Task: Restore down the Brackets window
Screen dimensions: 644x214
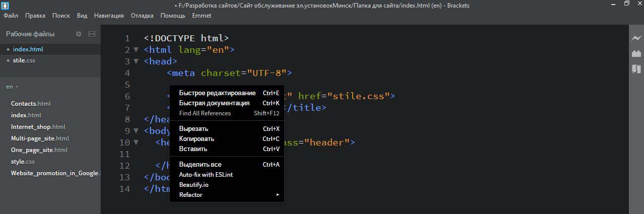Action: [626, 4]
